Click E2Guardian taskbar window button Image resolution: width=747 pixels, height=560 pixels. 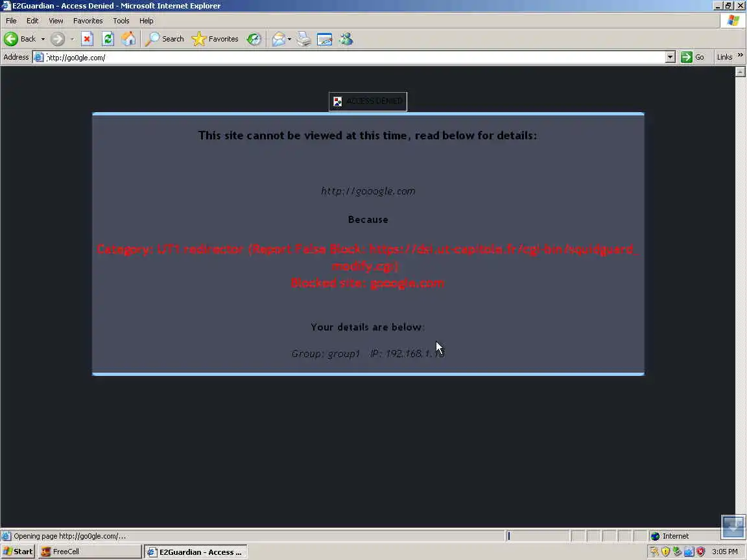pos(196,552)
